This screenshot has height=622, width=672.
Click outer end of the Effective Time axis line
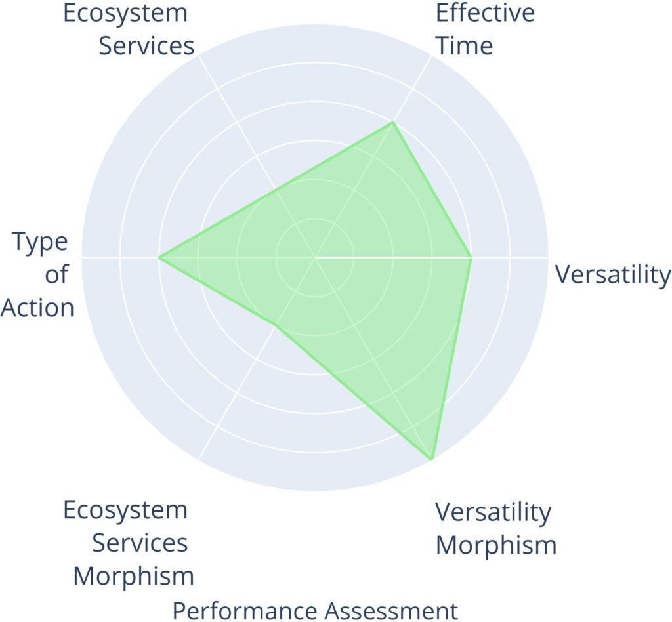(x=431, y=56)
